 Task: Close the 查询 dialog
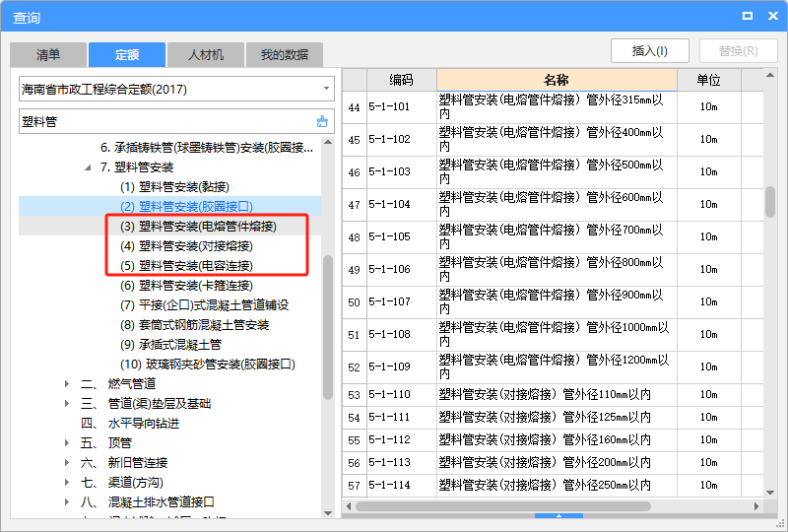point(773,16)
